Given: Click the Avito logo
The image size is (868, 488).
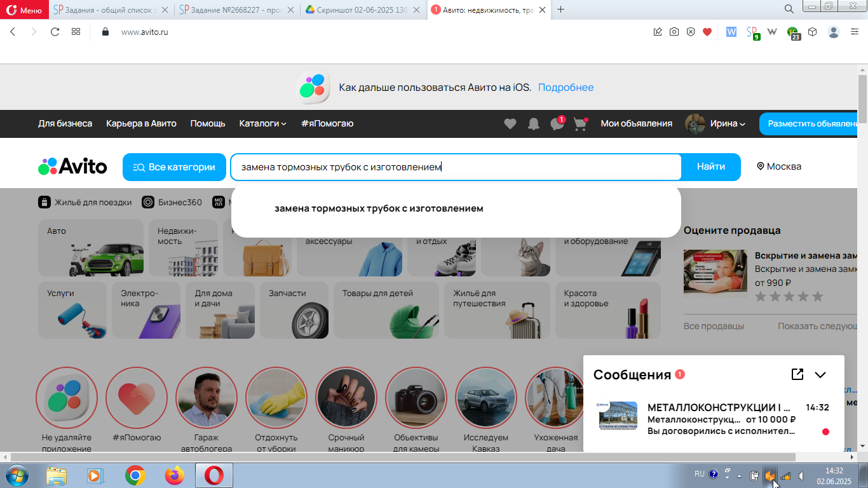Looking at the screenshot, I should 73,167.
